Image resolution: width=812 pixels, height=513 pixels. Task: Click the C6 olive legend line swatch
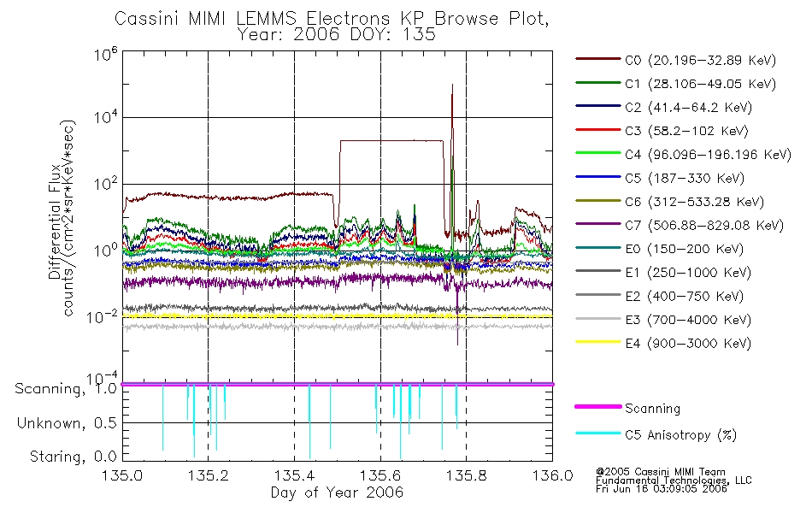coord(597,201)
